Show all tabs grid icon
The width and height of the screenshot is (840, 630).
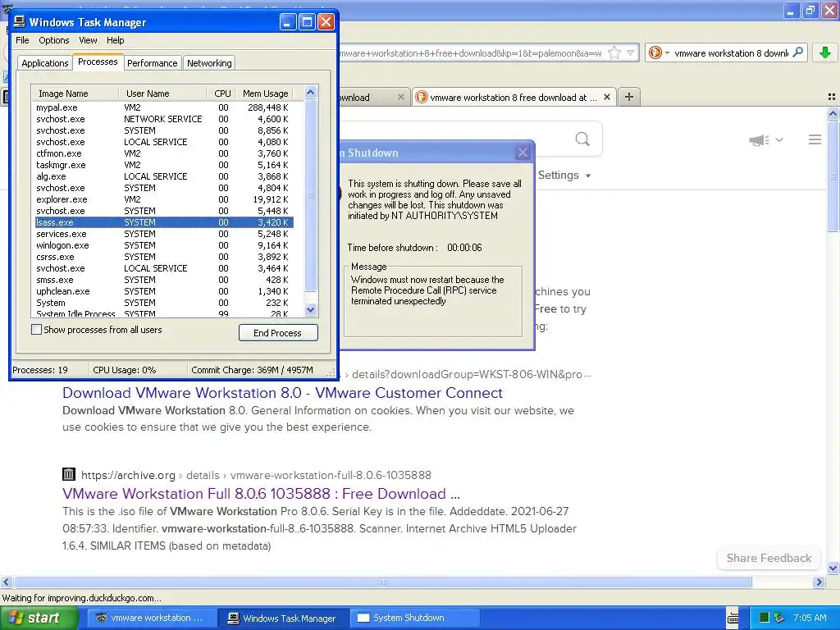tap(832, 97)
